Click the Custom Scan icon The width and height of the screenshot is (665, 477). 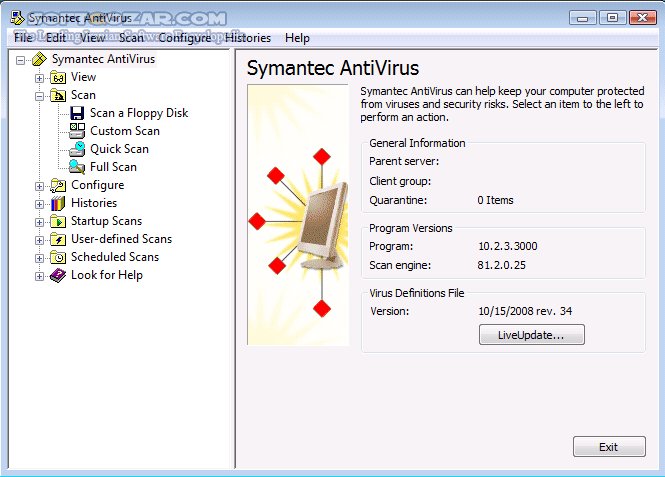[77, 131]
